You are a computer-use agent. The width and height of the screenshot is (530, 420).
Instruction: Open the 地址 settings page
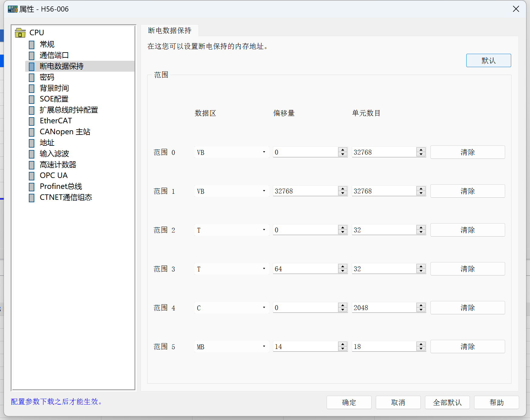coord(47,143)
